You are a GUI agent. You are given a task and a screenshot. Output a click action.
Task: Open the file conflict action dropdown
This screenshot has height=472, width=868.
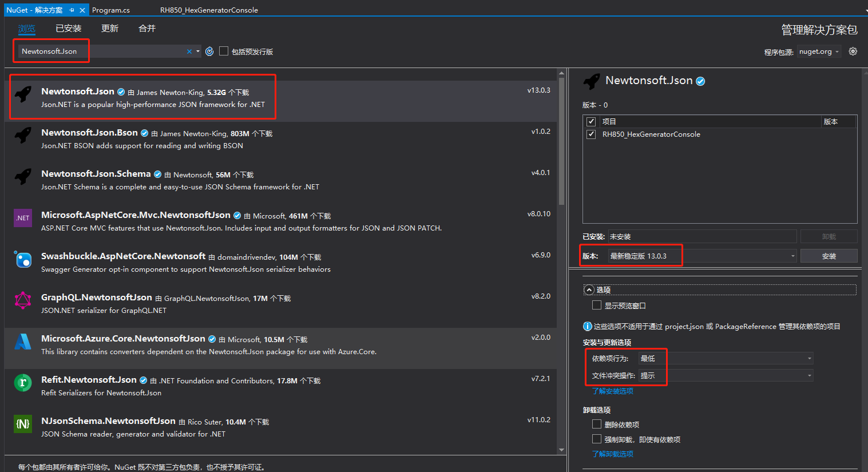click(726, 375)
